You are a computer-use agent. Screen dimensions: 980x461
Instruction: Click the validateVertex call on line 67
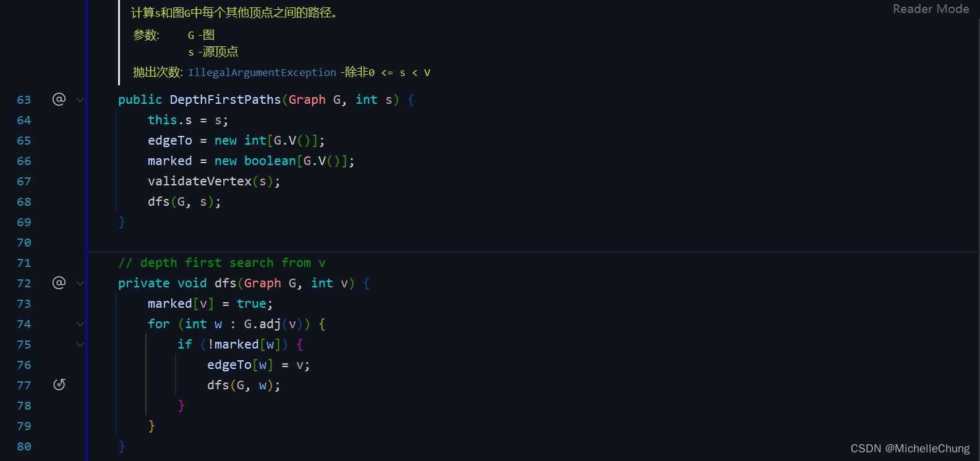pos(214,181)
